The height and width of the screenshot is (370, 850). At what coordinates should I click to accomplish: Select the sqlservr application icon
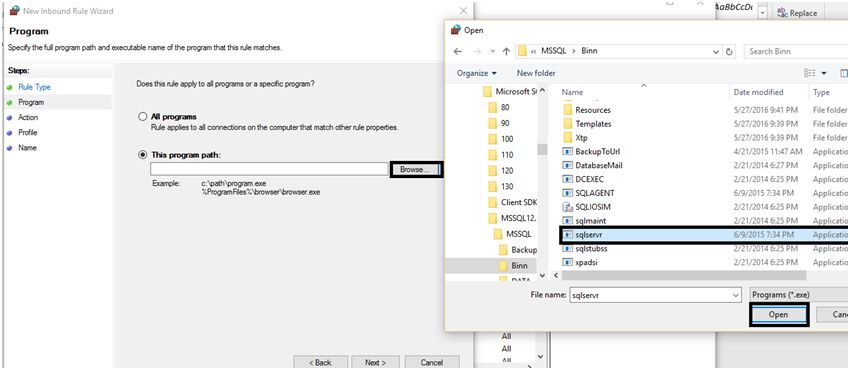click(x=568, y=235)
